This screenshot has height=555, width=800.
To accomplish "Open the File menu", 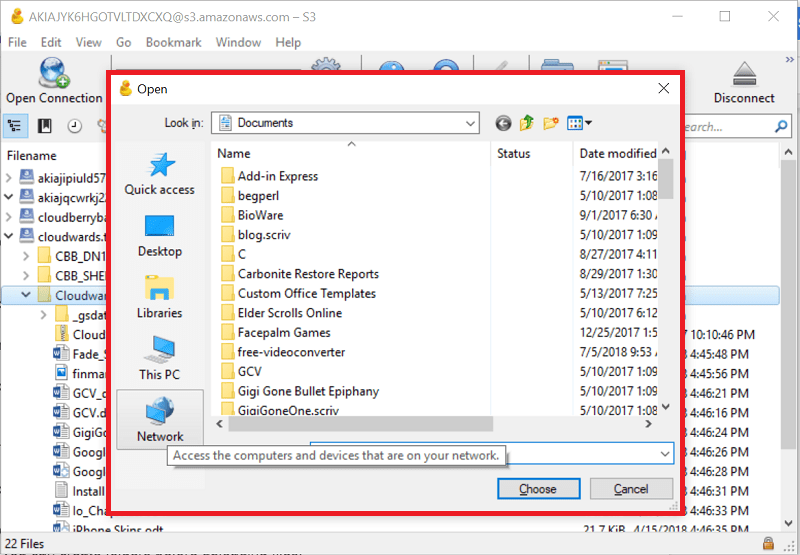I will click(x=17, y=42).
